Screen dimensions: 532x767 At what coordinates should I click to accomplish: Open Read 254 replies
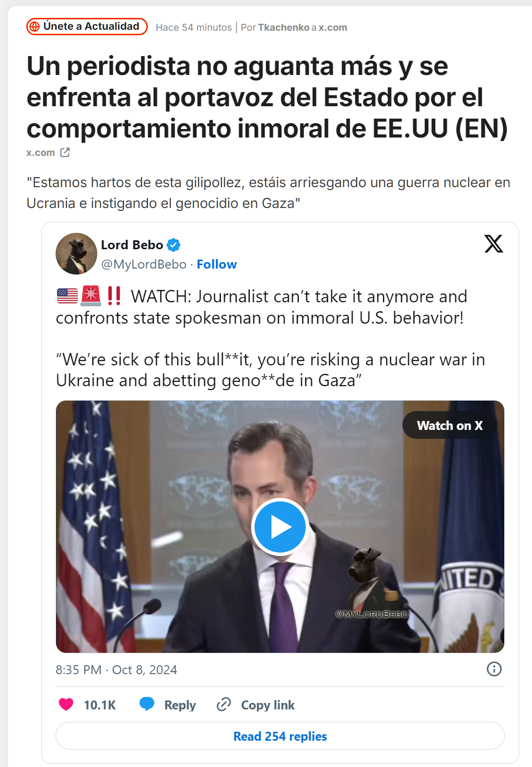coord(280,736)
